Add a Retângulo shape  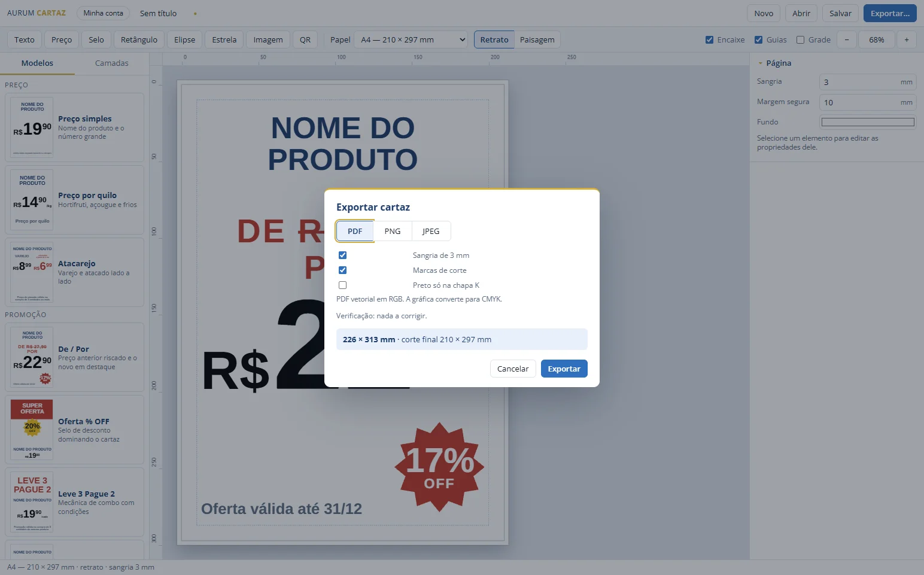click(x=139, y=39)
